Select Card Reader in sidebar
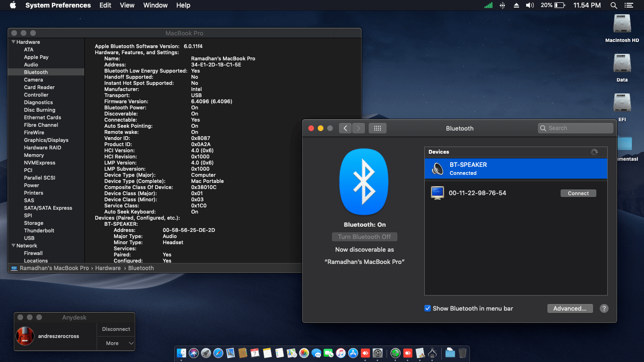 tap(39, 87)
